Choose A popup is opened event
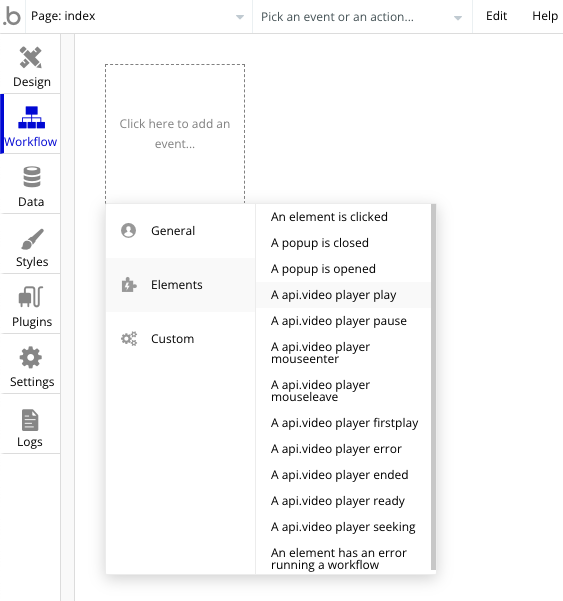 click(344, 269)
